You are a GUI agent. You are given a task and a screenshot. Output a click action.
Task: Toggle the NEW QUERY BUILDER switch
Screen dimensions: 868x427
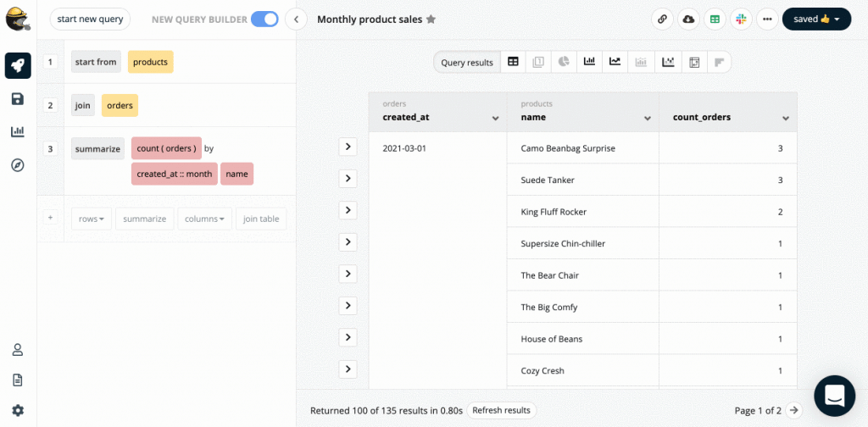click(264, 19)
